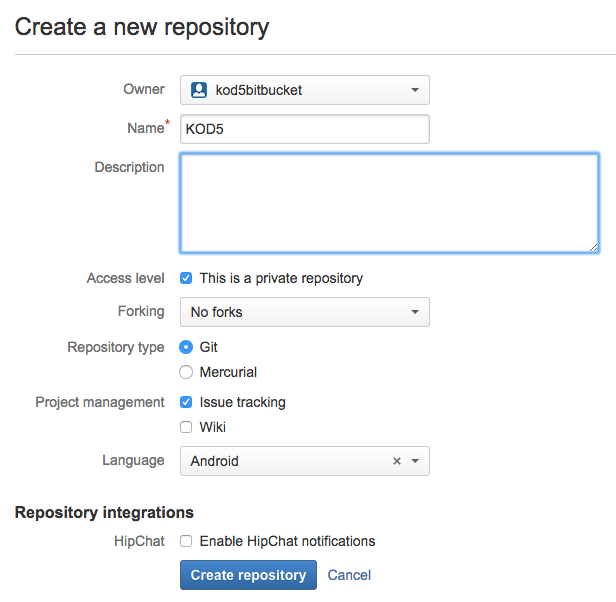Open the Forking dropdown set to No forks
The width and height of the screenshot is (616, 602).
[x=304, y=312]
